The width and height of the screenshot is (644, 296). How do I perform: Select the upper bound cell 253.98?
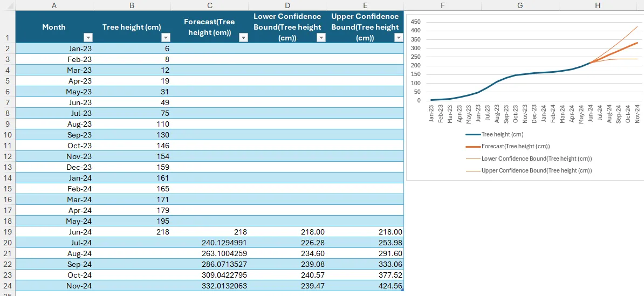click(365, 242)
